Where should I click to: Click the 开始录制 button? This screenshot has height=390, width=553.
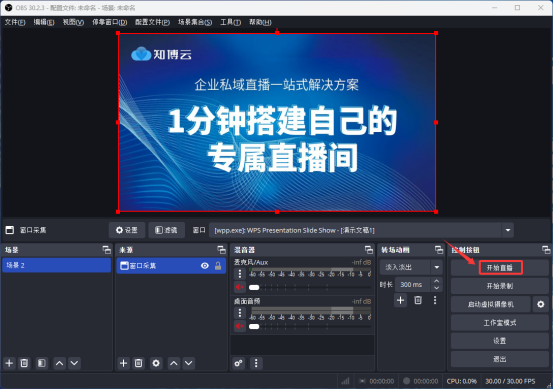(x=500, y=286)
